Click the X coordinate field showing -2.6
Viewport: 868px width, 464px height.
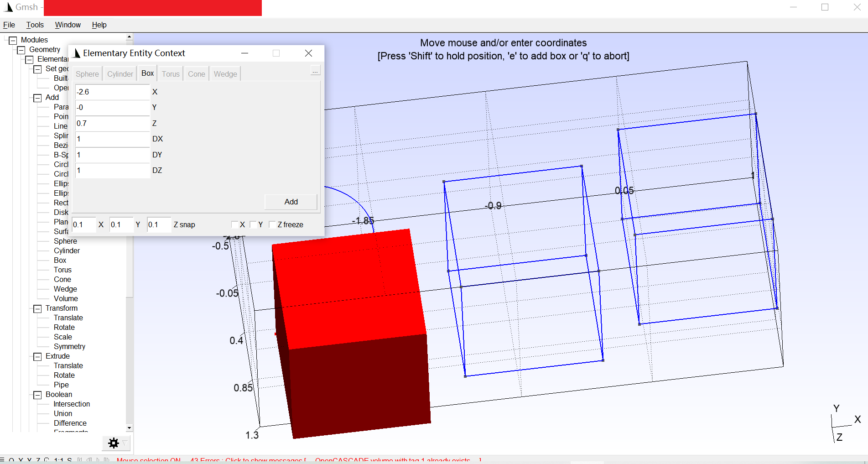112,92
